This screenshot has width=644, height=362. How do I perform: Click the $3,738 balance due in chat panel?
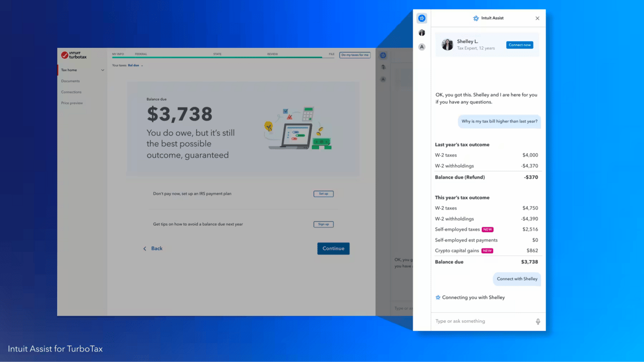click(530, 262)
